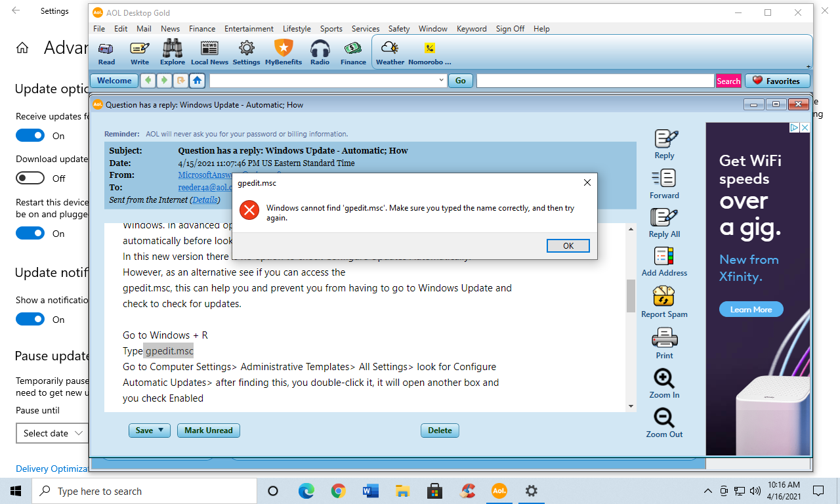Go forward with the green right arrow
The width and height of the screenshot is (840, 504).
pyautogui.click(x=164, y=81)
